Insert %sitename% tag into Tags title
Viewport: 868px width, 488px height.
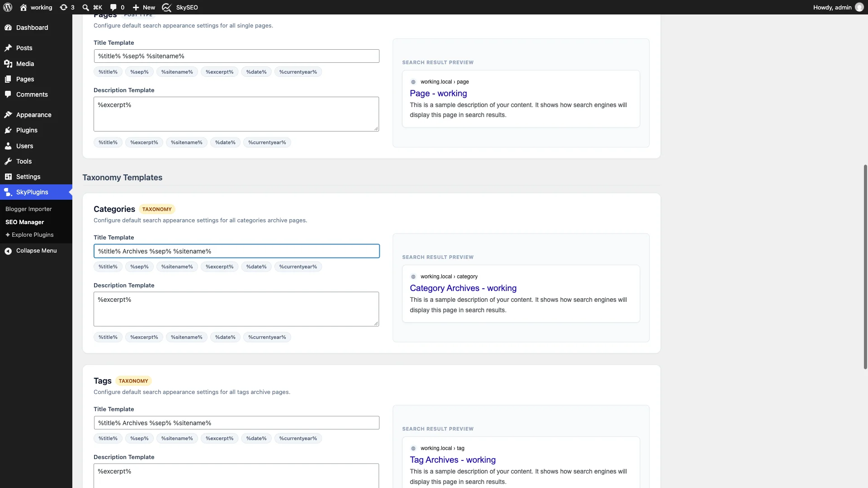coord(177,438)
